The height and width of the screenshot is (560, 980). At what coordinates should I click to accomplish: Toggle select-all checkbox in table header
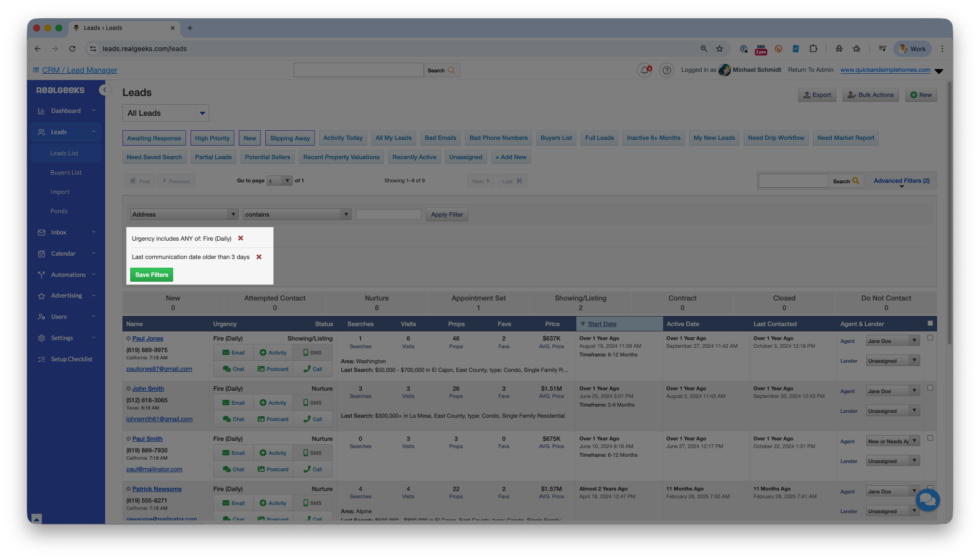[x=930, y=323]
